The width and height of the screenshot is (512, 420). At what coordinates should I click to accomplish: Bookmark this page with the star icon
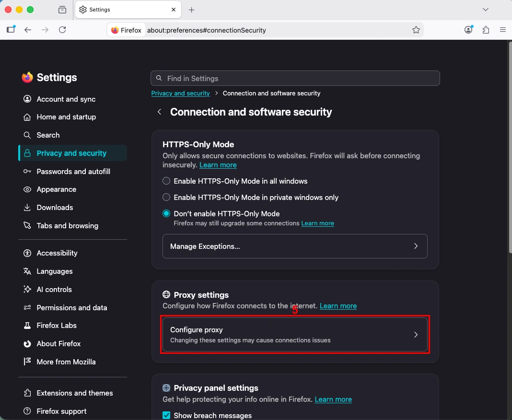(416, 30)
